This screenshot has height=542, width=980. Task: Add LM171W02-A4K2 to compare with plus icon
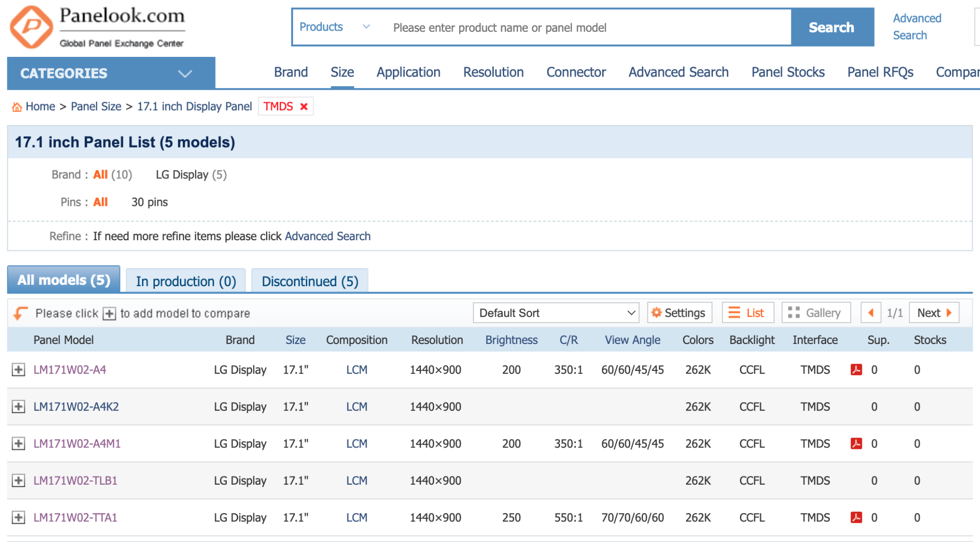(18, 407)
